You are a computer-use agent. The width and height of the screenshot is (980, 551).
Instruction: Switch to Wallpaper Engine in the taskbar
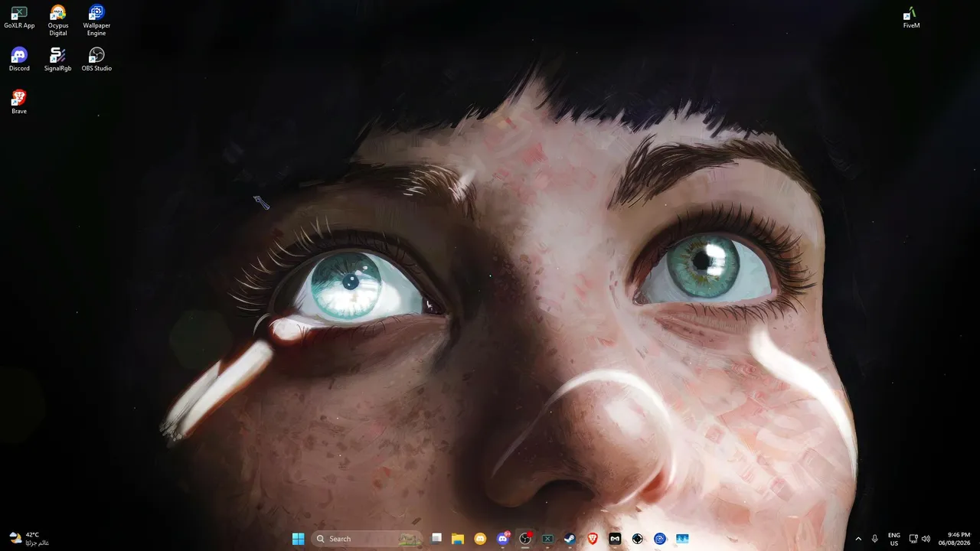coord(659,539)
